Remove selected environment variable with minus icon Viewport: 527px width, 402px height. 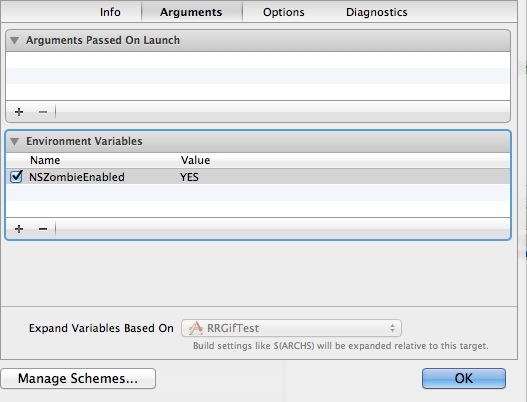click(x=43, y=229)
